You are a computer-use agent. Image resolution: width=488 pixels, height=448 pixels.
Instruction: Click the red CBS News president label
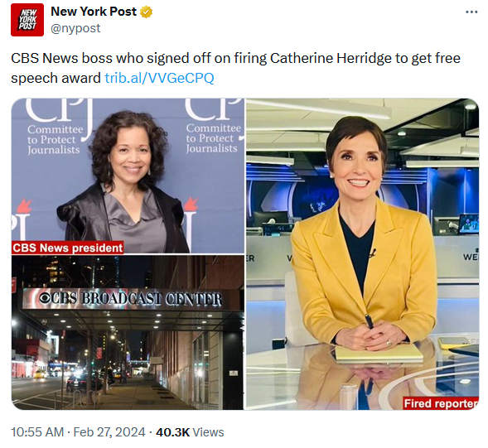68,248
